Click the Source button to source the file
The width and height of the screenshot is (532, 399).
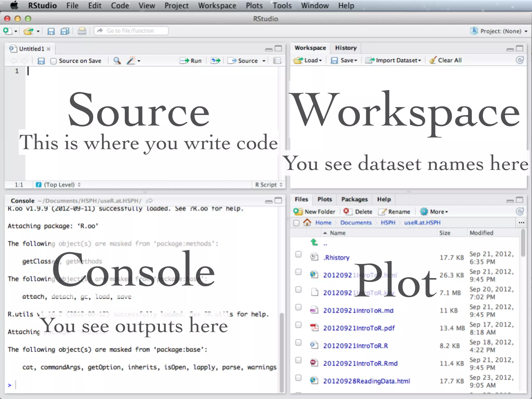(x=243, y=61)
